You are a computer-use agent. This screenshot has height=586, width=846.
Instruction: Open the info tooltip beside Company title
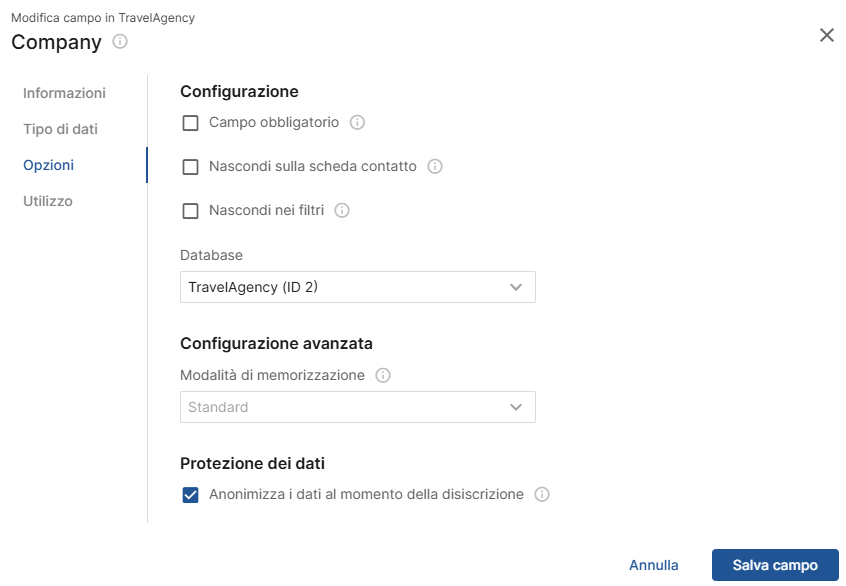click(x=120, y=42)
